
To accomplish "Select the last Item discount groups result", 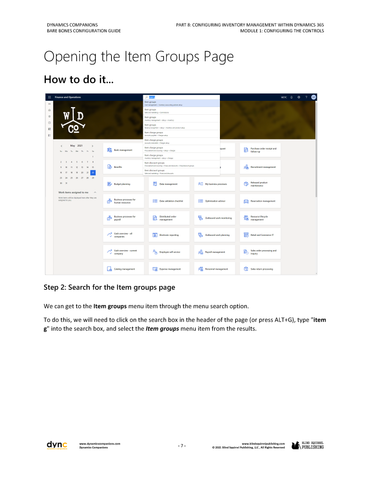I will point(182,172).
